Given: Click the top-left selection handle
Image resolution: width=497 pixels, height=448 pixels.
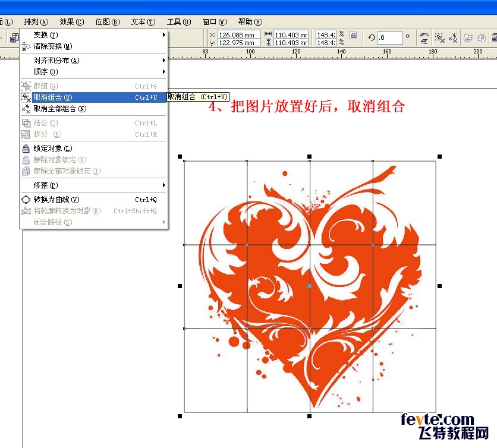Looking at the screenshot, I should (180, 156).
